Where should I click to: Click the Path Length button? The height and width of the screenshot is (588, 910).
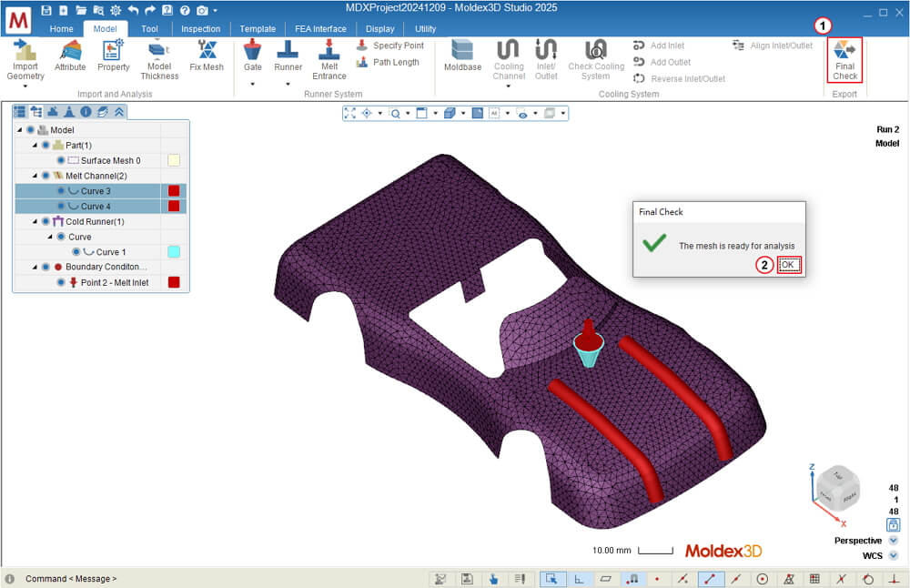[x=388, y=62]
